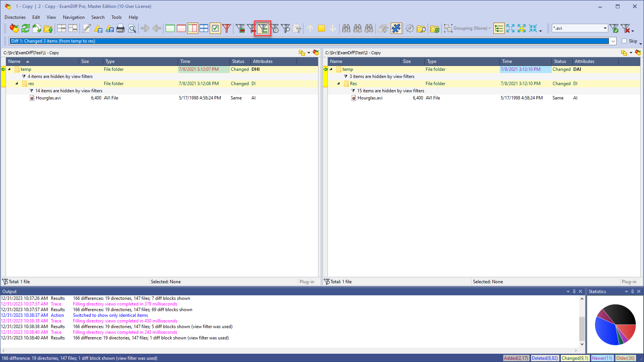Enable the Skip checkbox
Screen dimensions: 644x362
624,41
